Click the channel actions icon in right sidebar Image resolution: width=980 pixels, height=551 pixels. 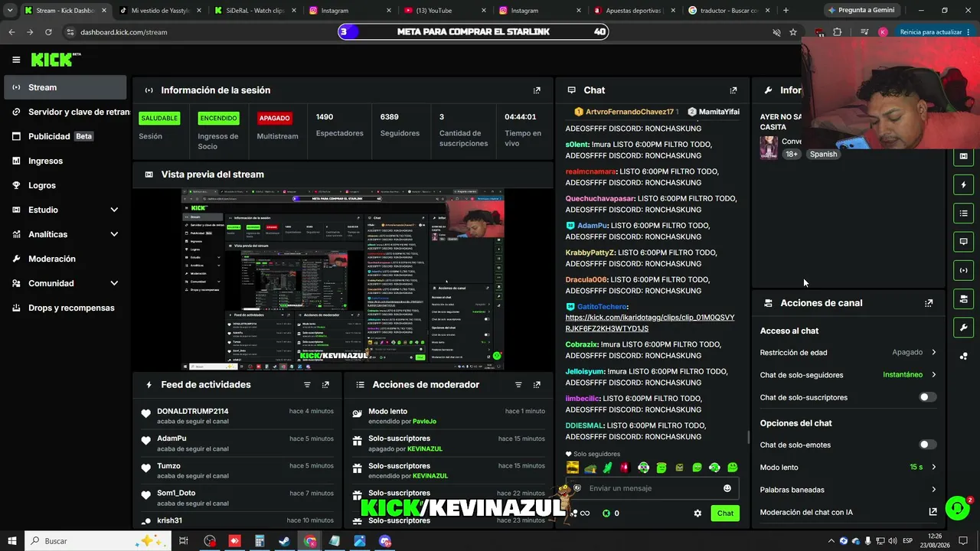(x=963, y=298)
